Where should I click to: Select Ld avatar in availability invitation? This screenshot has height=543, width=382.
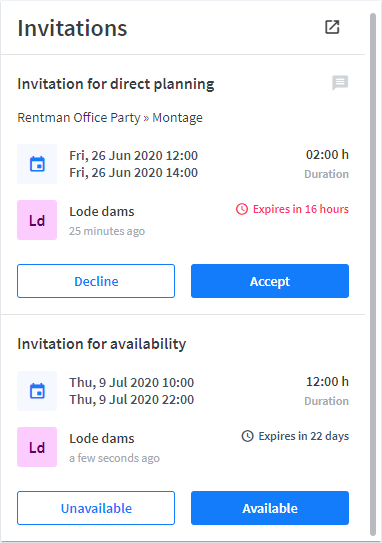(x=37, y=447)
